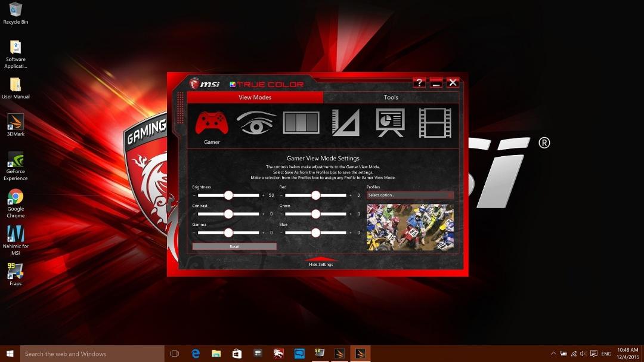Click the Brightness plus button
Screen dimensions: 644x362
pyautogui.click(x=264, y=195)
